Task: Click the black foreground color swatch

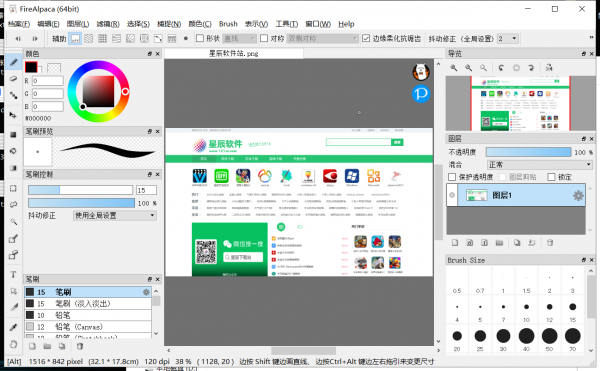Action: pyautogui.click(x=31, y=67)
